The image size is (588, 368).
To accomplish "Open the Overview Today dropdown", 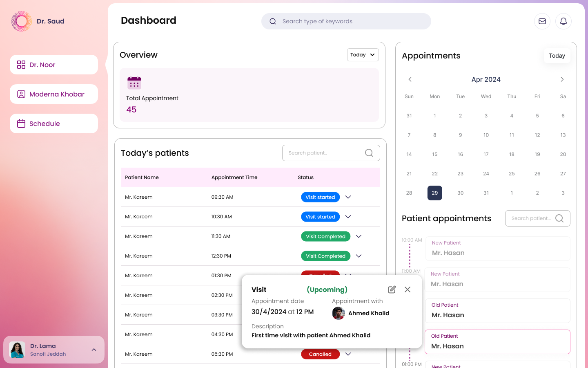I will 363,55.
